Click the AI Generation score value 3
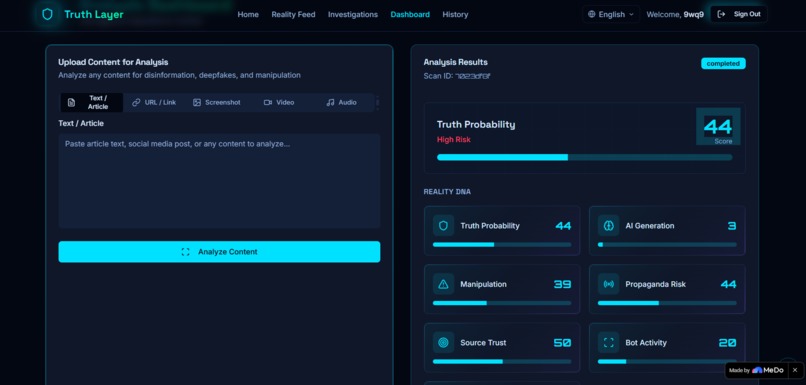This screenshot has height=385, width=806. 732,226
